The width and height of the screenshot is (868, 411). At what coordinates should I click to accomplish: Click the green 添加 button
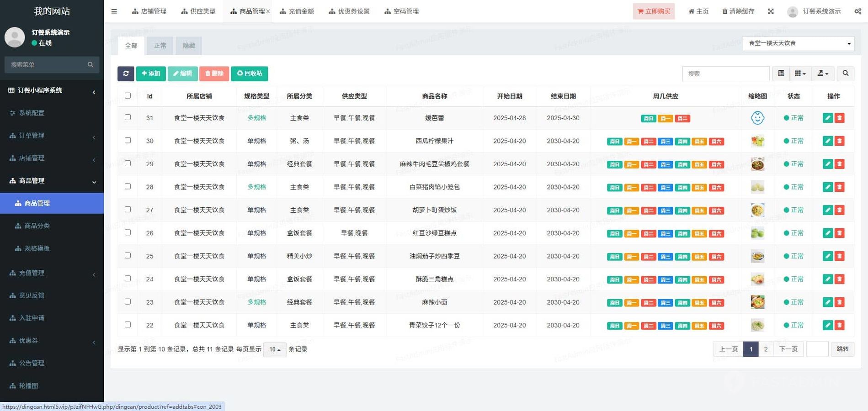tap(151, 74)
